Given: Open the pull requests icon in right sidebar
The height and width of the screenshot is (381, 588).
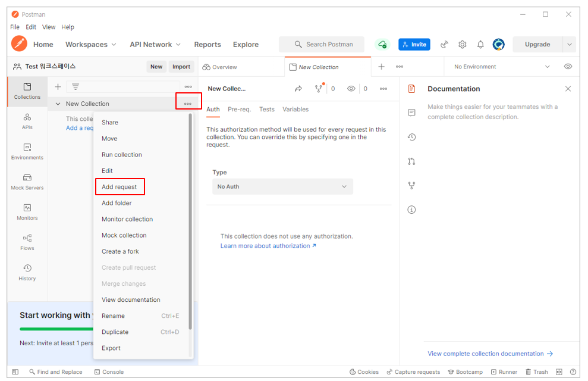Looking at the screenshot, I should click(x=411, y=161).
